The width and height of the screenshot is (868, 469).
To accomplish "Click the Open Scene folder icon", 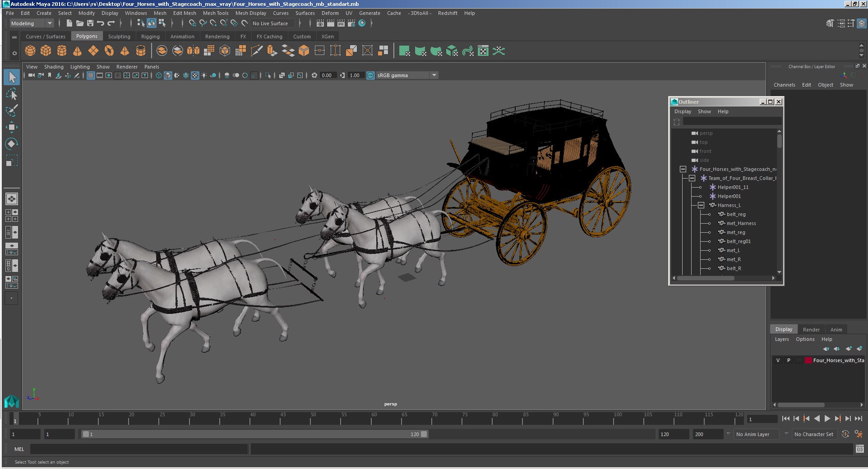I will pyautogui.click(x=80, y=23).
